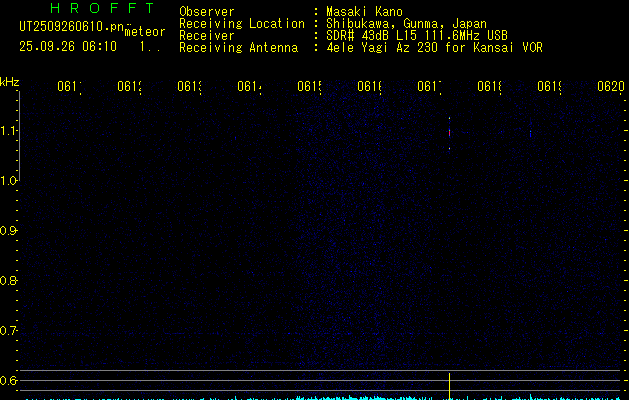The width and height of the screenshot is (629, 400).
Task: Click the faint blue echo below the 0619 label
Action: [530, 133]
